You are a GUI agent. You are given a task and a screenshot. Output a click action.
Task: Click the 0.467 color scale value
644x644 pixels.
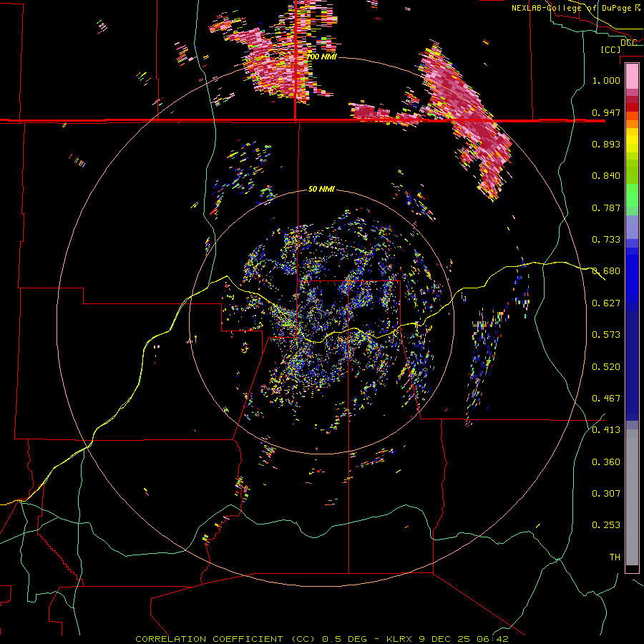[x=606, y=399]
